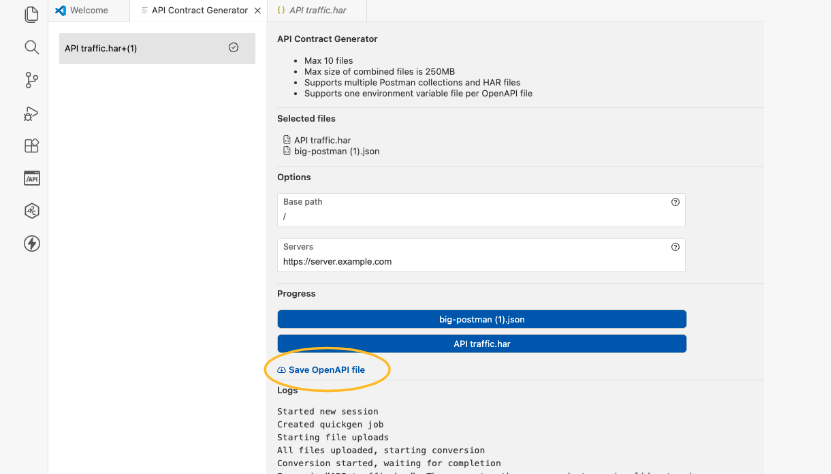Select the API traffic.har+(1) session item
The width and height of the screenshot is (831, 474).
157,48
